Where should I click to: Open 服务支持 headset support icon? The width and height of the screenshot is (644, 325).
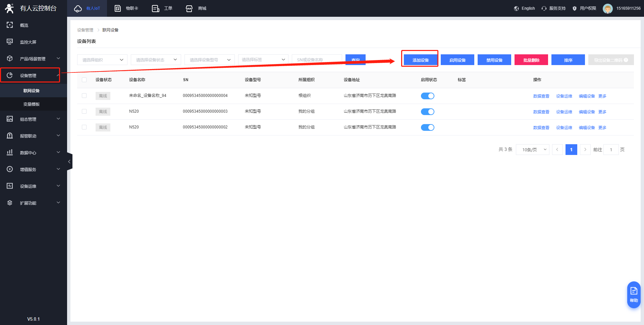point(544,8)
